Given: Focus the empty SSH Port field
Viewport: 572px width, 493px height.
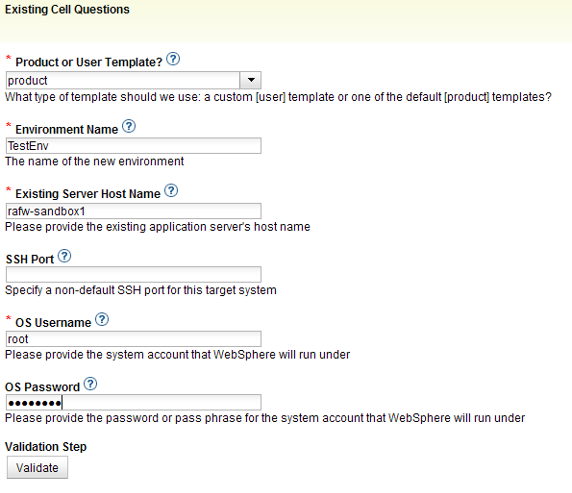Looking at the screenshot, I should pyautogui.click(x=134, y=274).
